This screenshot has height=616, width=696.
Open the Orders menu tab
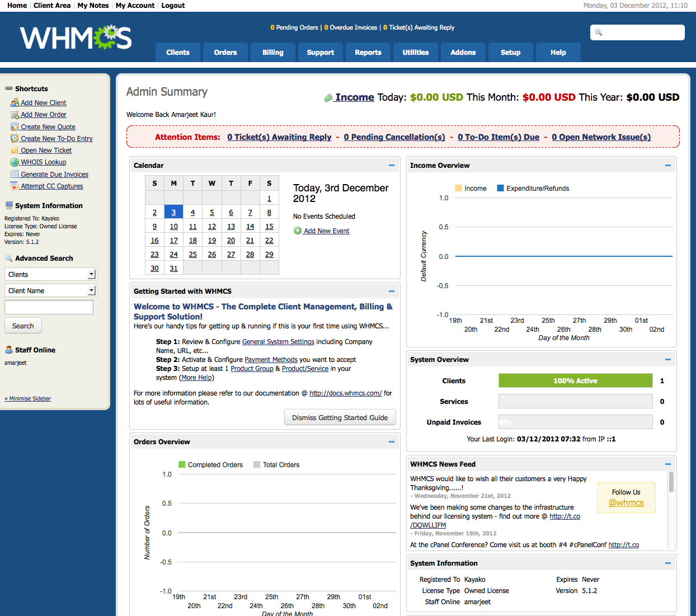[225, 52]
